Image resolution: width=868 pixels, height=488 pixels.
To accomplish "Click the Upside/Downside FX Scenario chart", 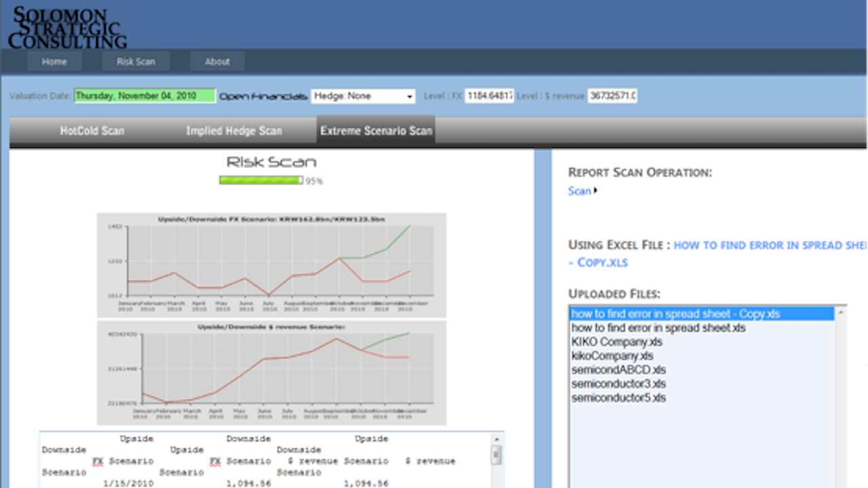I will click(x=271, y=265).
